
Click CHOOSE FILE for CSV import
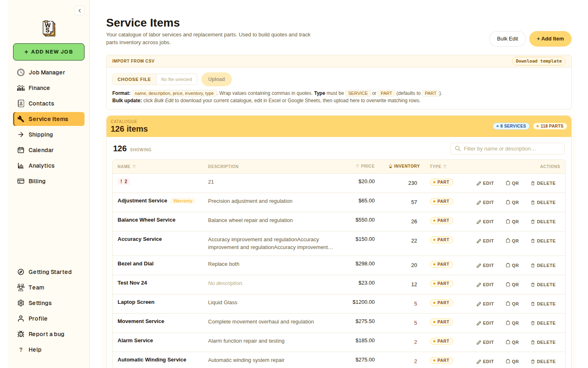coord(134,79)
